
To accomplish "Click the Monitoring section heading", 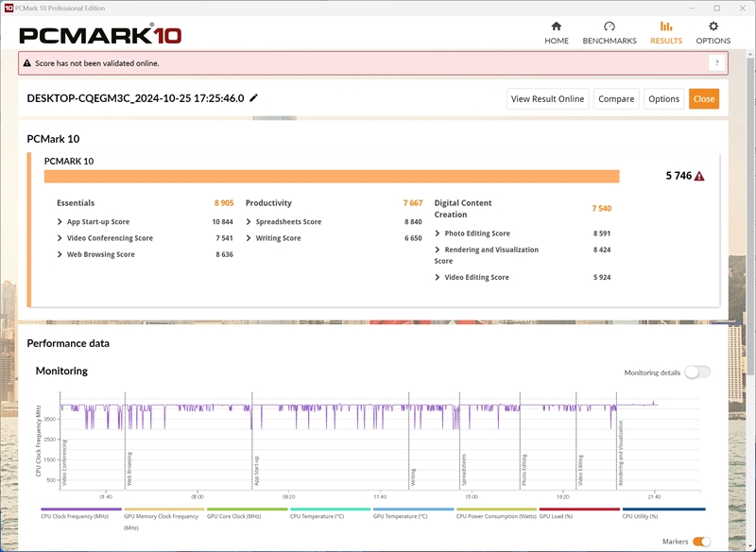I will click(x=61, y=371).
